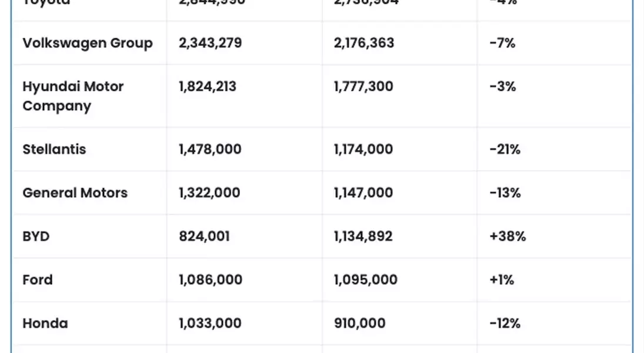Select the Volkswagen Group cell

pyautogui.click(x=88, y=43)
